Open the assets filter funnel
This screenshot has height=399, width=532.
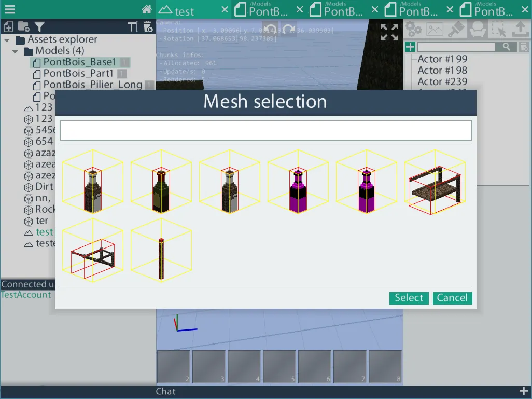pyautogui.click(x=39, y=26)
